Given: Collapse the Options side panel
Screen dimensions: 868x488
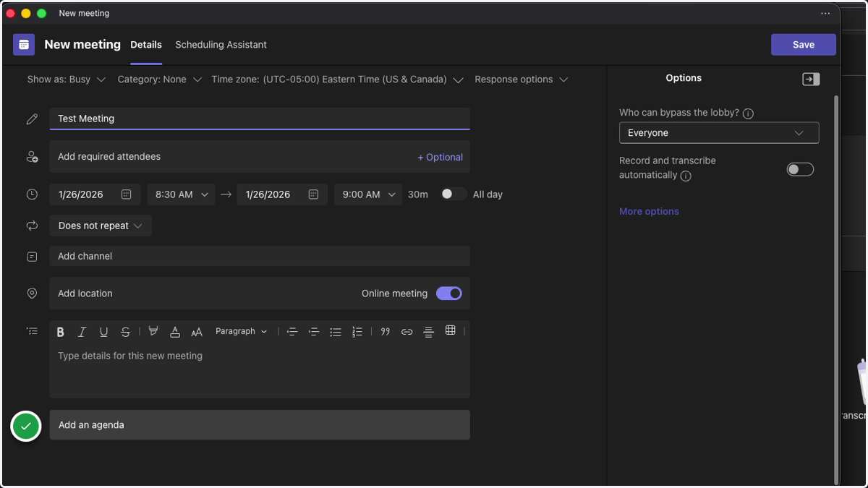Looking at the screenshot, I should [812, 79].
